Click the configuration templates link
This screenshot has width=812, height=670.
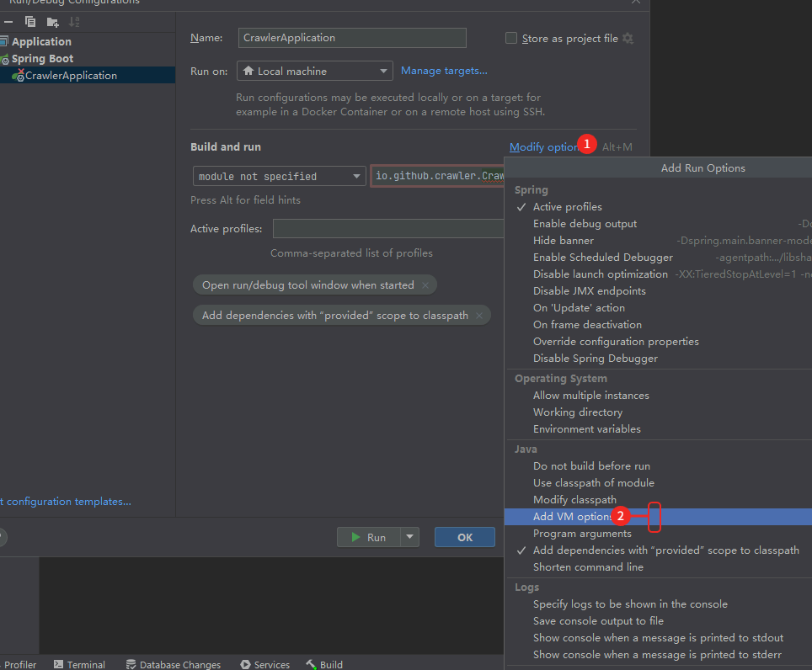point(66,502)
